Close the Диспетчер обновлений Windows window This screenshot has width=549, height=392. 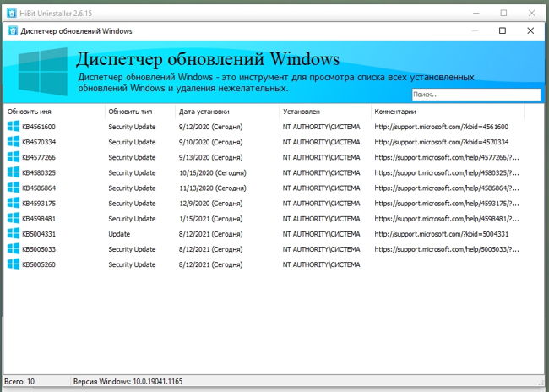530,30
